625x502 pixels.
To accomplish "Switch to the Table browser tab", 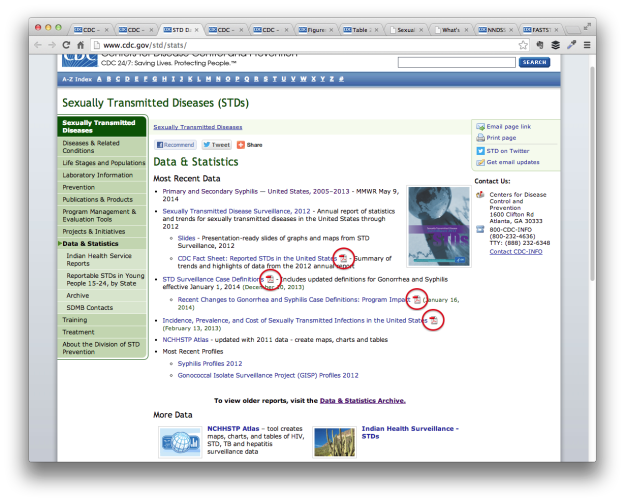I will 361,30.
